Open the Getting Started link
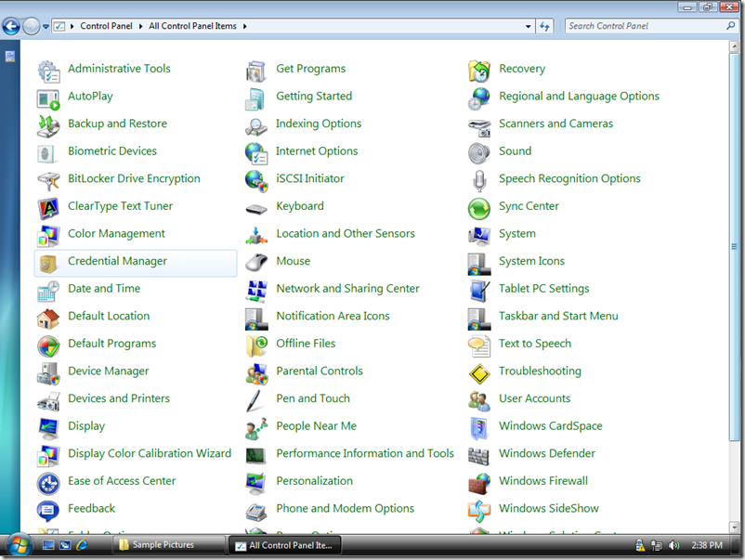The height and width of the screenshot is (560, 745). click(314, 97)
